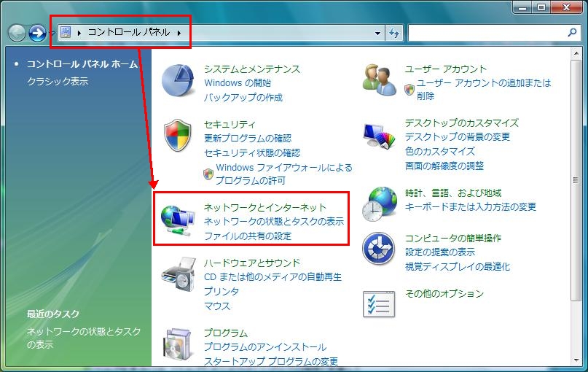This screenshot has height=372, width=588.
Task: Click shield icon beside ユーザー アカウントの追加または削除
Action: [409, 89]
